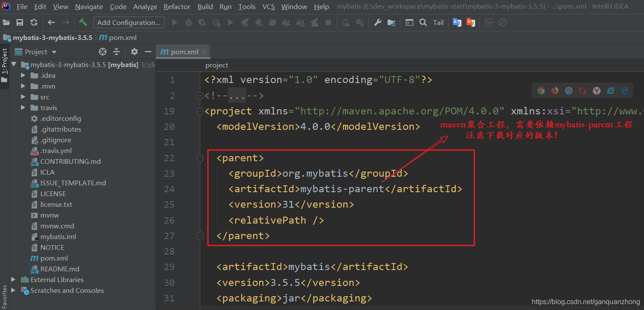
Task: Open Project panel gear settings
Action: [134, 52]
